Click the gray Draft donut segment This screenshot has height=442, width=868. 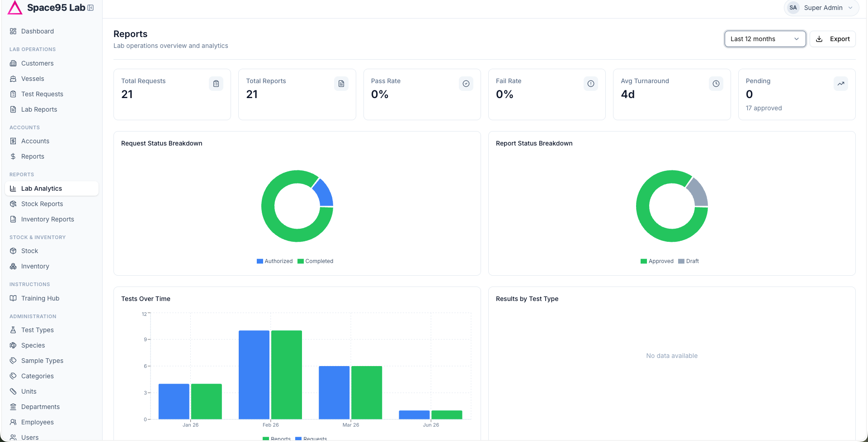click(x=699, y=193)
